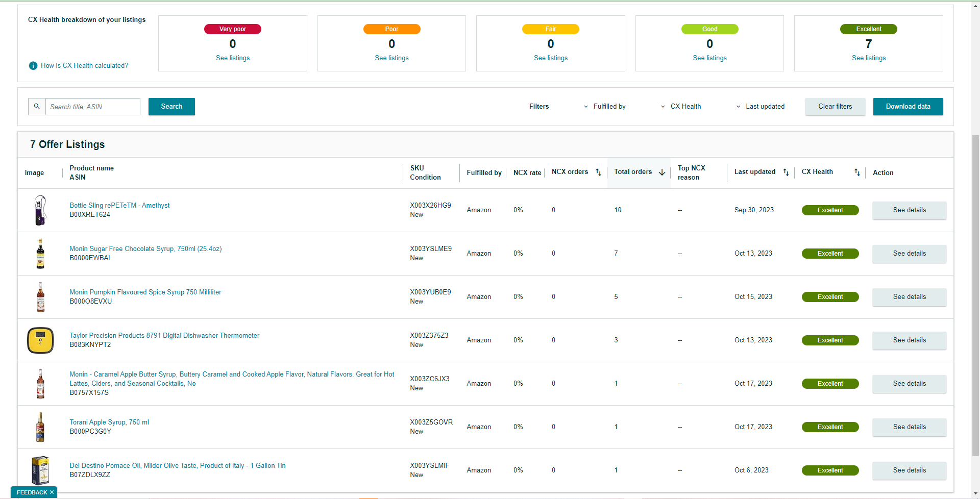See details for Monin Pumpkin Spice Syrup
The width and height of the screenshot is (980, 499).
[910, 297]
